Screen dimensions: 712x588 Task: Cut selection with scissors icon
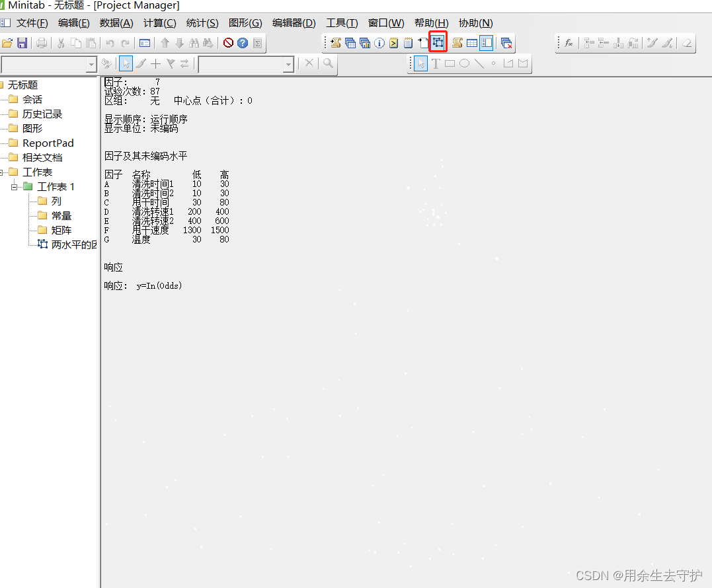coord(61,43)
